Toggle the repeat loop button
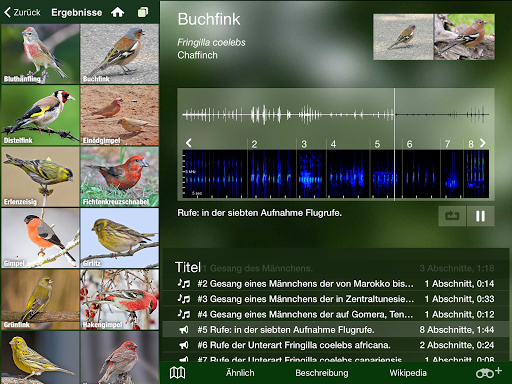Viewport: 512px width, 384px height. (x=452, y=216)
